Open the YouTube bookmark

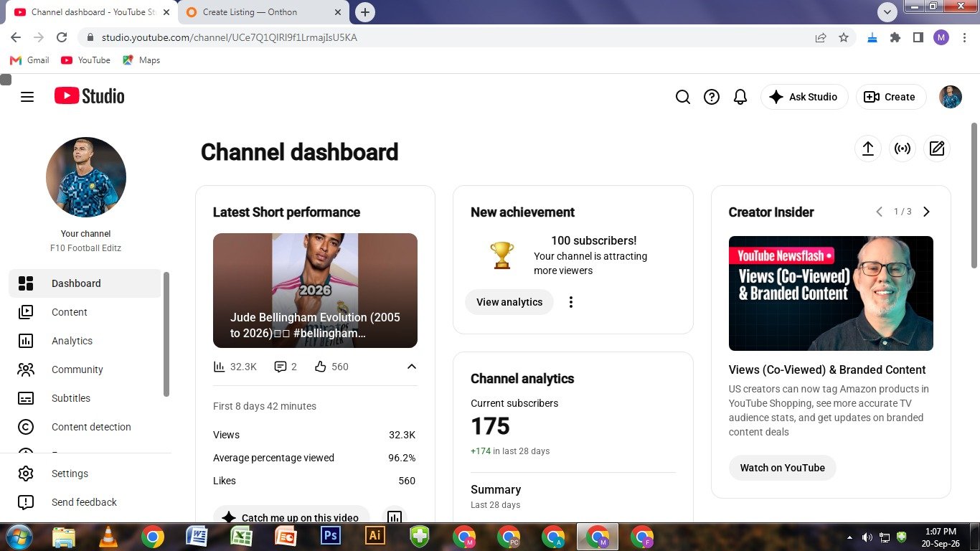(85, 60)
